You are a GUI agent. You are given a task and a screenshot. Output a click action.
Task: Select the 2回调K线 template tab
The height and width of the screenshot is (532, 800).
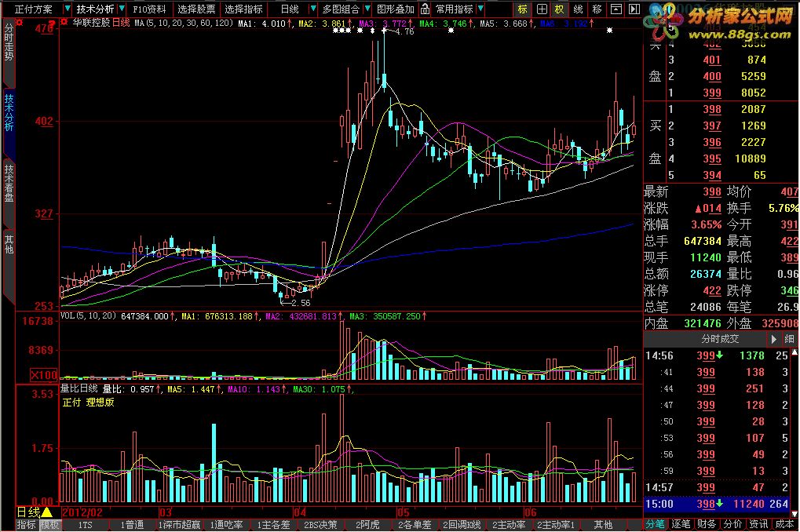[462, 525]
